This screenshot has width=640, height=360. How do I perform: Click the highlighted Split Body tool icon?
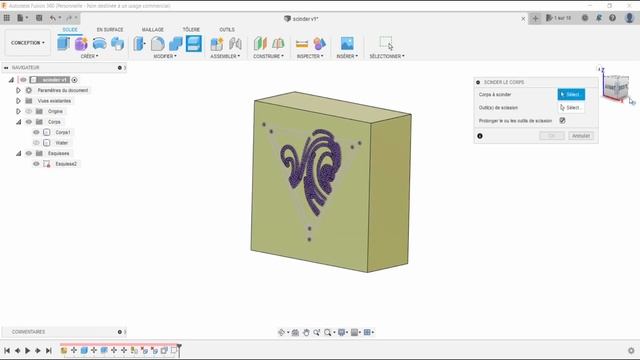point(194,43)
